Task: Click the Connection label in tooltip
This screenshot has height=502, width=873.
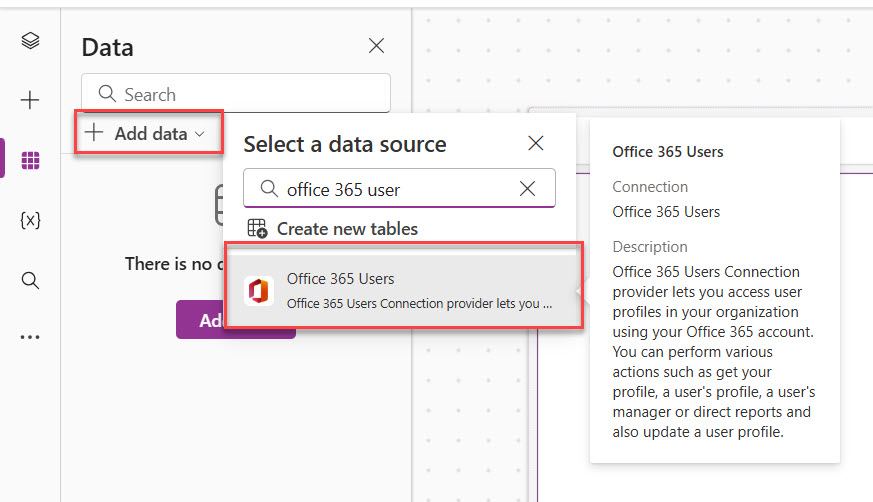Action: coord(650,186)
